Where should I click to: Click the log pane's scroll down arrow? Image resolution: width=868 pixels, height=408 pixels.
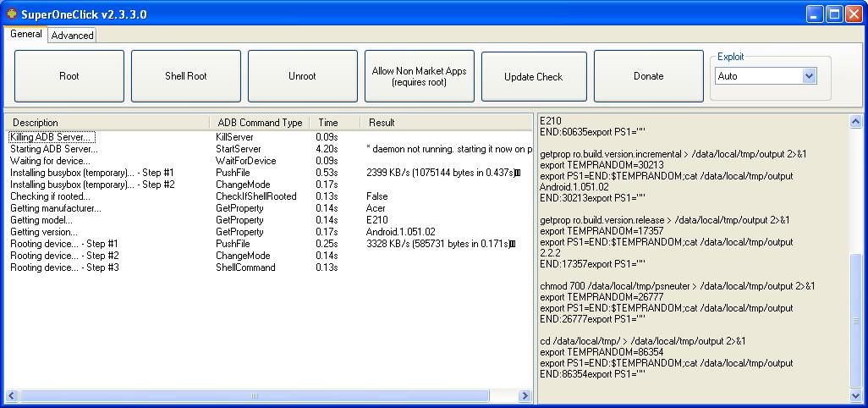pyautogui.click(x=856, y=396)
